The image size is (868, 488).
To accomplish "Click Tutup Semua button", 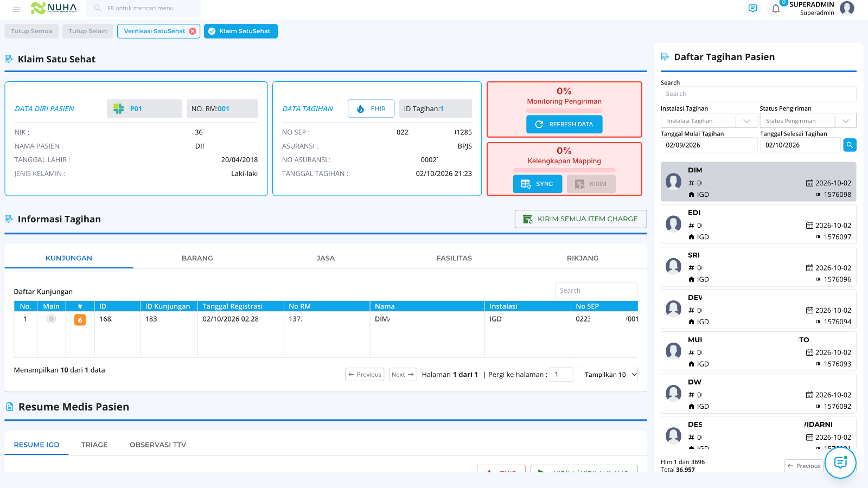I will click(x=31, y=31).
